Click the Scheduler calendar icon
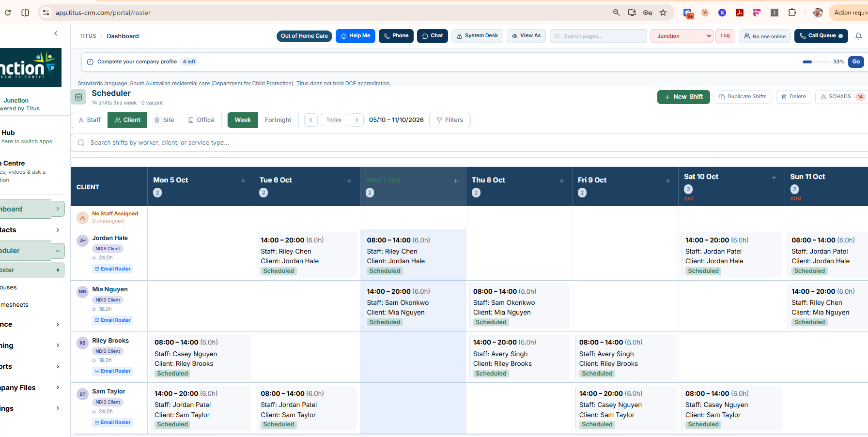868x437 pixels. point(78,97)
